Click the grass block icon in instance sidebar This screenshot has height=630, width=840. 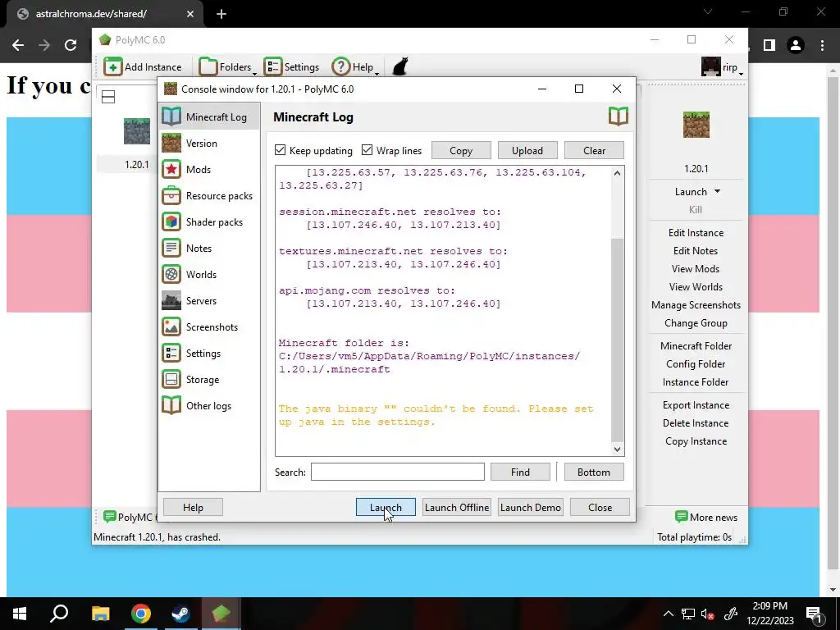696,125
